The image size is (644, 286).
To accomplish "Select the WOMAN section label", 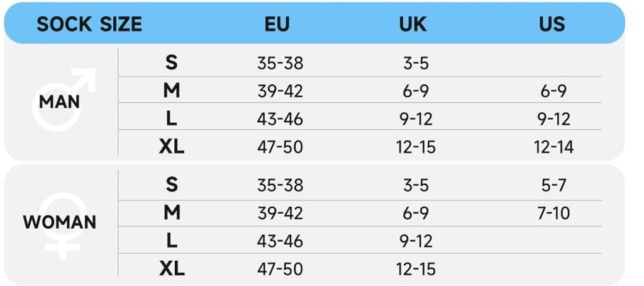I will coord(59,222).
